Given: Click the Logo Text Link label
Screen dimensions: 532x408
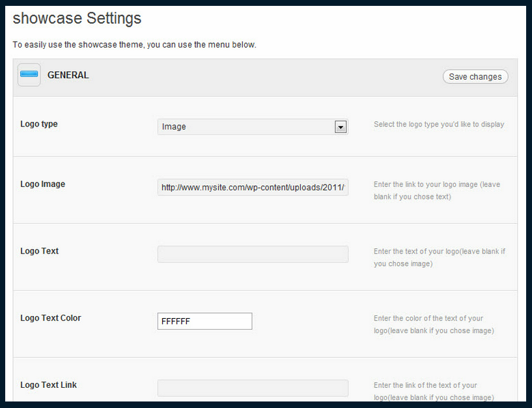Looking at the screenshot, I should 49,385.
